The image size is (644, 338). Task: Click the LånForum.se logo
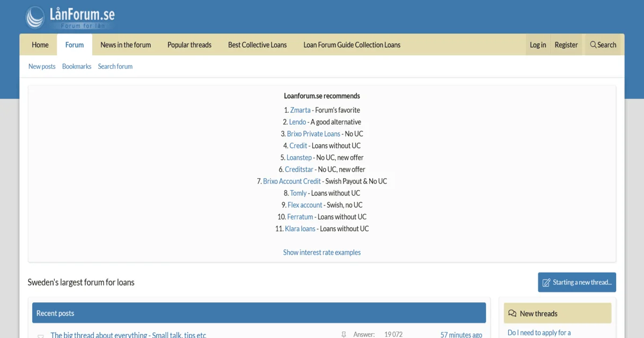coord(70,18)
